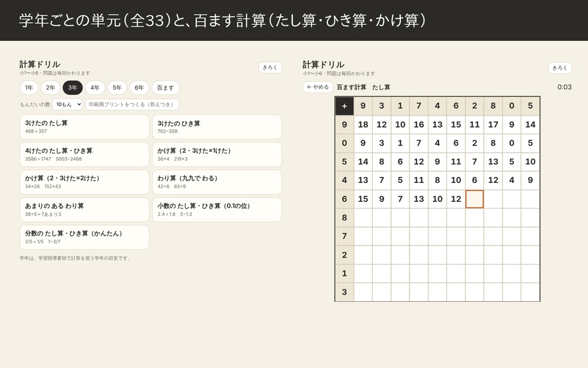Click the empty cell in row 3, column 5
588x368 pixels.
[530, 292]
